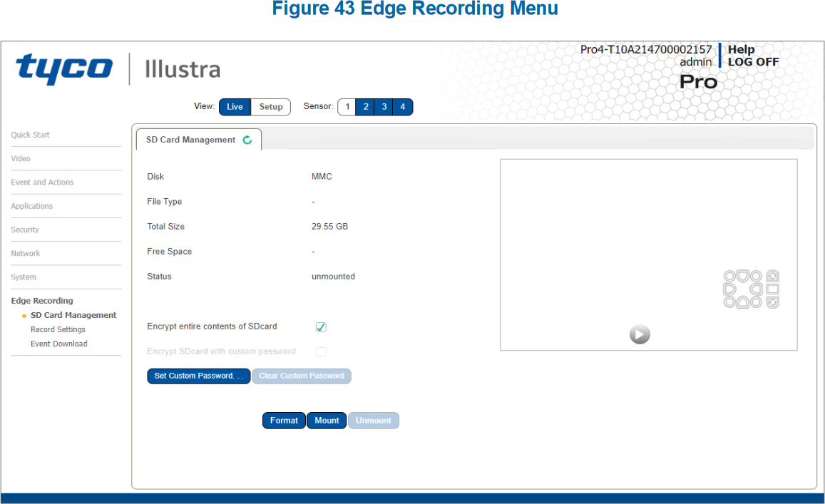
Task: Switch to the Setup view tab
Action: [x=271, y=106]
